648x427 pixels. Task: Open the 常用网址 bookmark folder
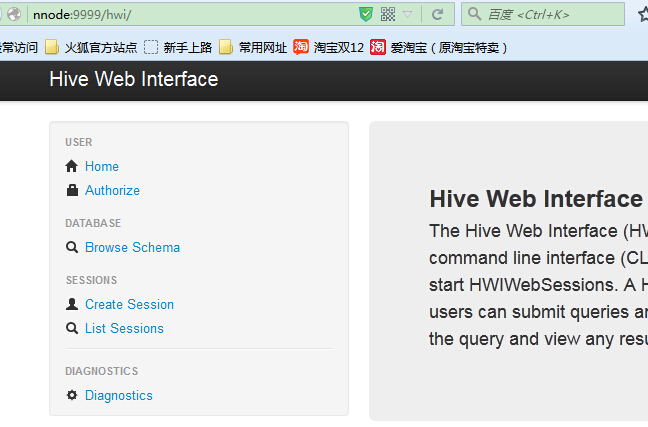[x=253, y=48]
